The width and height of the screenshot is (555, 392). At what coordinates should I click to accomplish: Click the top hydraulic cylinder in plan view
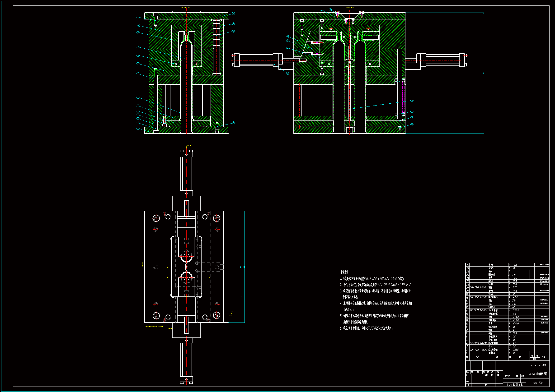click(x=186, y=173)
